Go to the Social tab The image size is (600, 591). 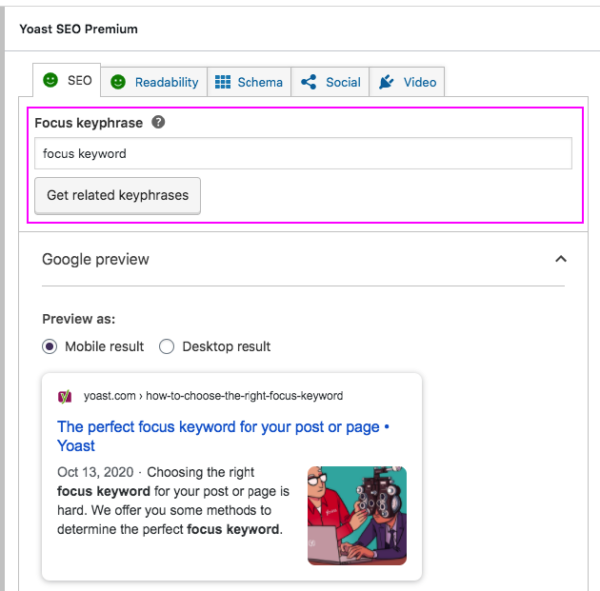tap(342, 82)
